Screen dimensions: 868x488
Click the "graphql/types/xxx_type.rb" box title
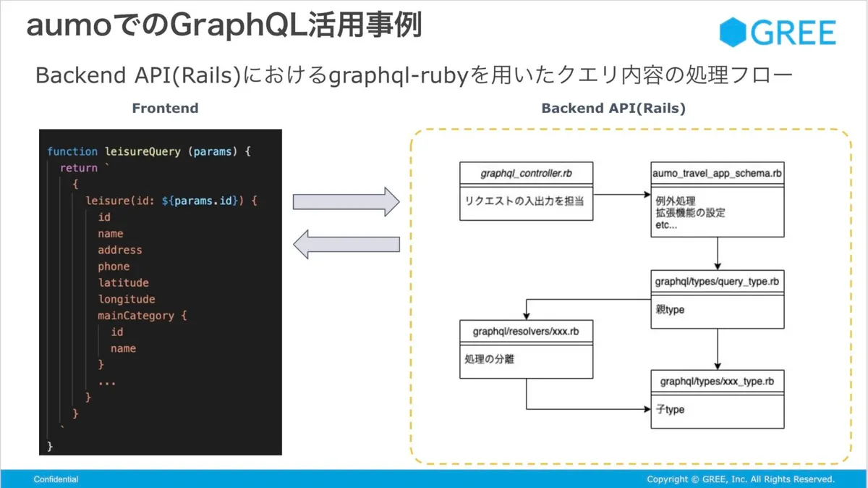pos(717,382)
